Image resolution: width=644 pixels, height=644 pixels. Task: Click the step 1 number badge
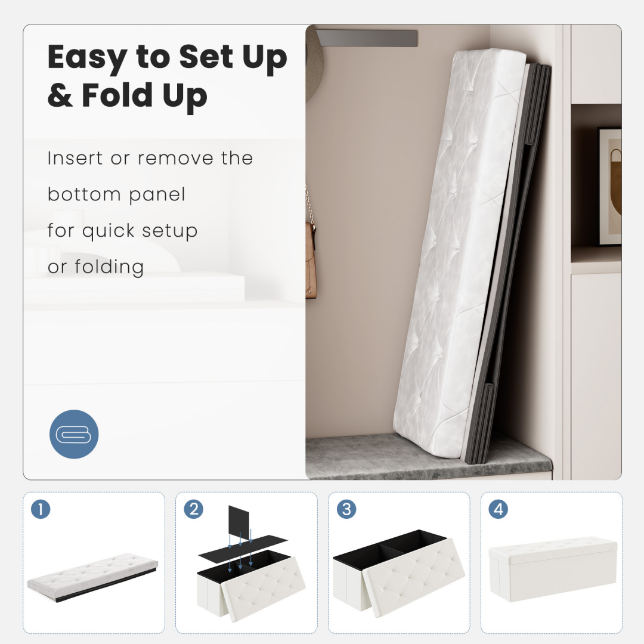tap(41, 509)
